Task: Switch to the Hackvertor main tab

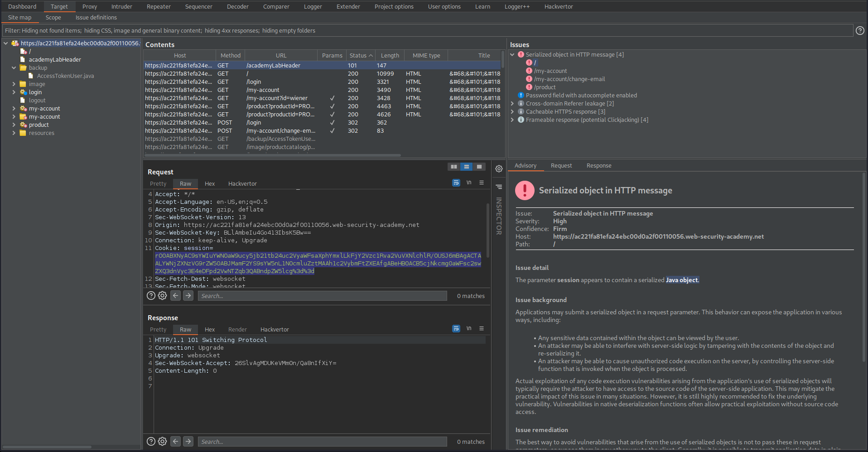Action: pos(559,6)
